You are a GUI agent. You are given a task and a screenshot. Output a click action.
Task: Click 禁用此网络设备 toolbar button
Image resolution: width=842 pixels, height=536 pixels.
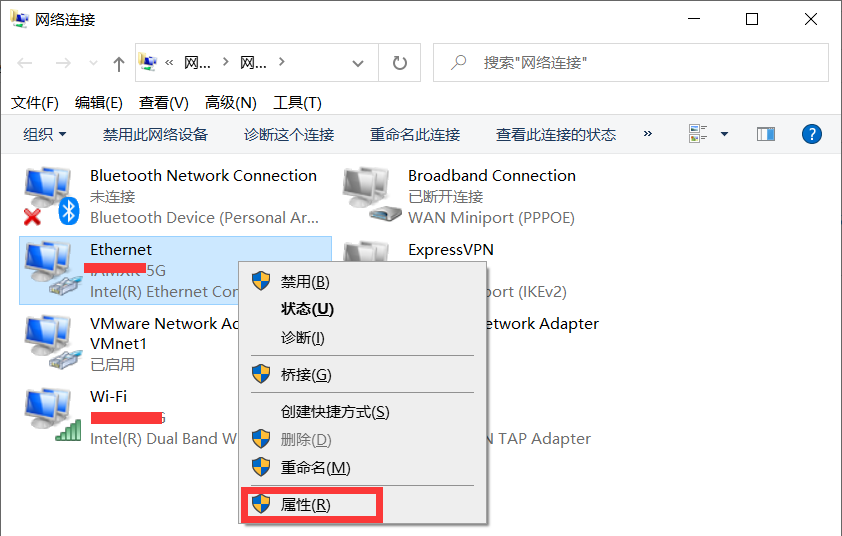(155, 134)
